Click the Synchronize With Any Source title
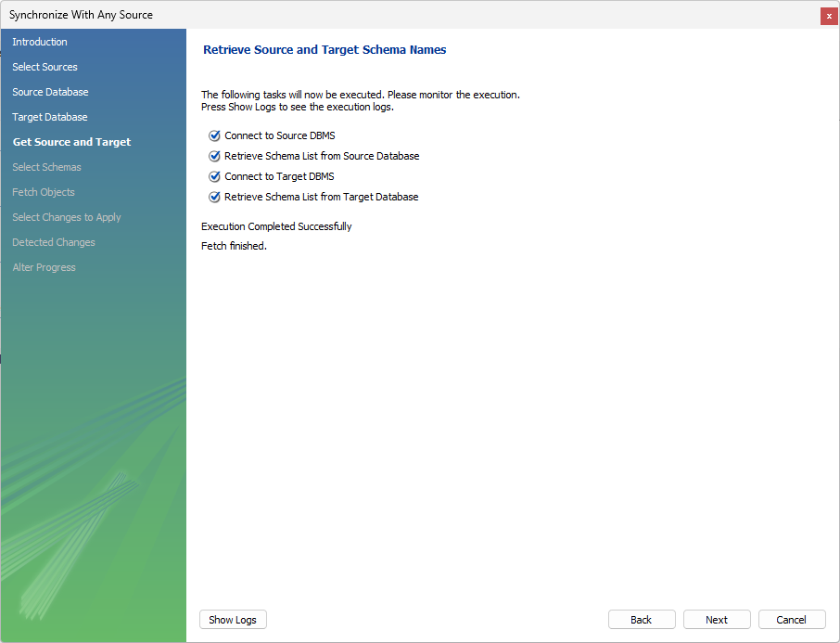 click(x=81, y=15)
